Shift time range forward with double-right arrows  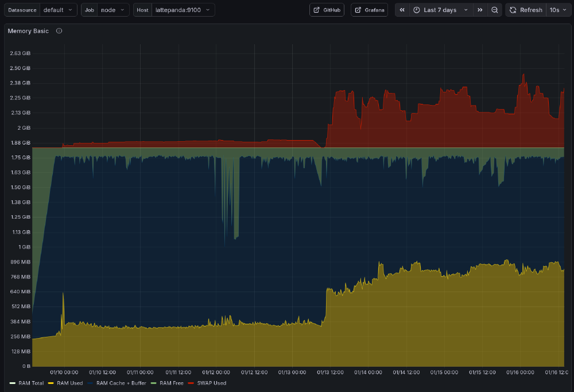coord(480,10)
